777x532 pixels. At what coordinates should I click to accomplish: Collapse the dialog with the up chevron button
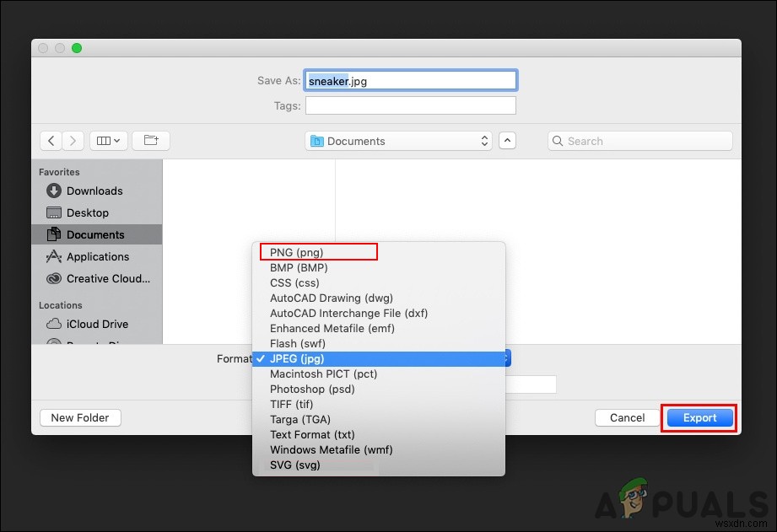507,141
